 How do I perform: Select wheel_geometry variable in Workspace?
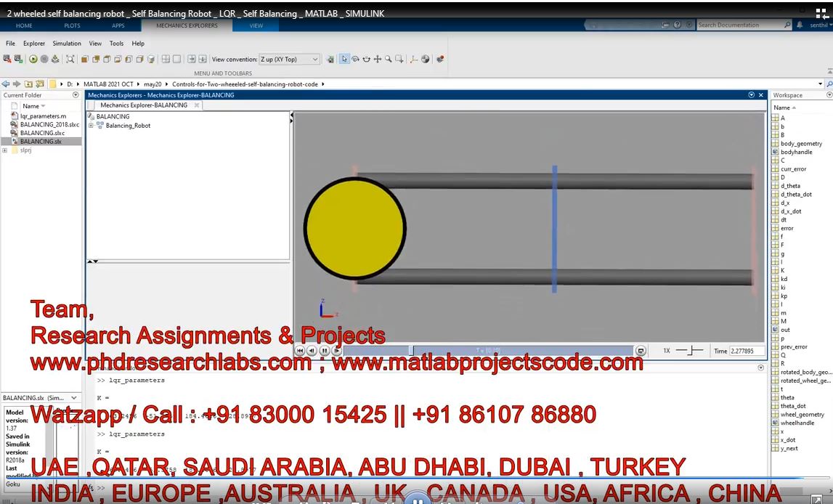802,414
